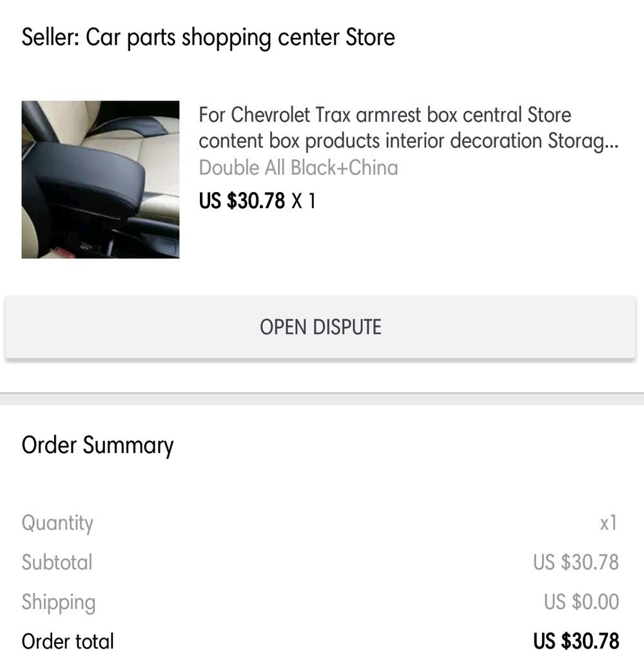Click the Shipping row label
The image size is (644, 660).
[x=59, y=602]
